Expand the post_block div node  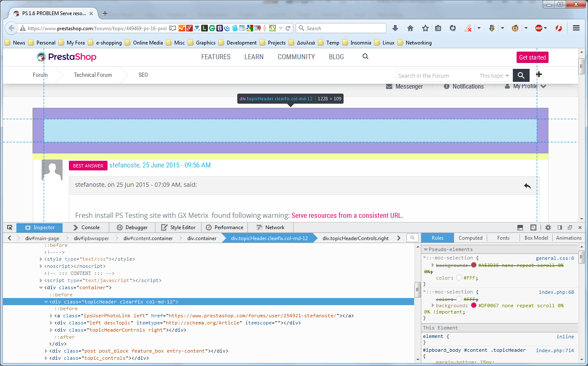pos(46,351)
